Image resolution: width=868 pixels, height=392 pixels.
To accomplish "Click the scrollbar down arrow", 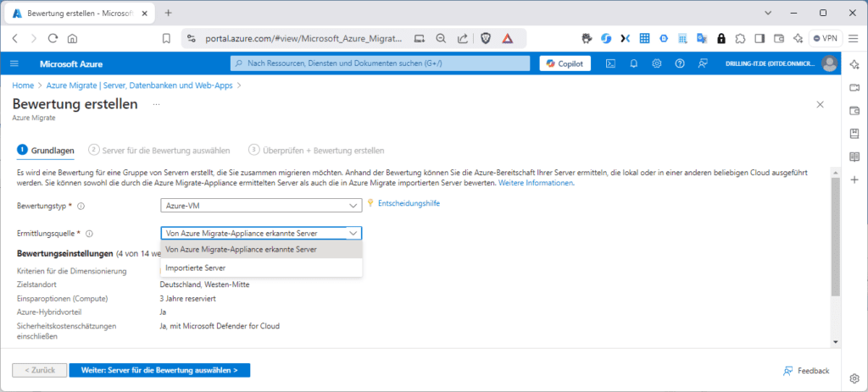I will point(835,342).
